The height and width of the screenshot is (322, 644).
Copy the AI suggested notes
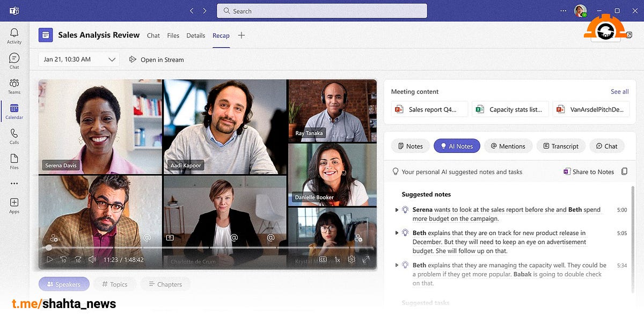click(x=624, y=171)
